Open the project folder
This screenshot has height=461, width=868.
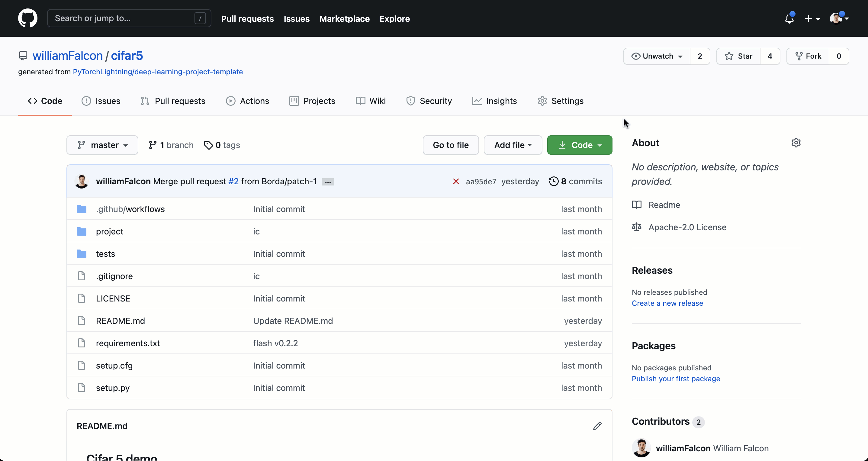point(110,231)
